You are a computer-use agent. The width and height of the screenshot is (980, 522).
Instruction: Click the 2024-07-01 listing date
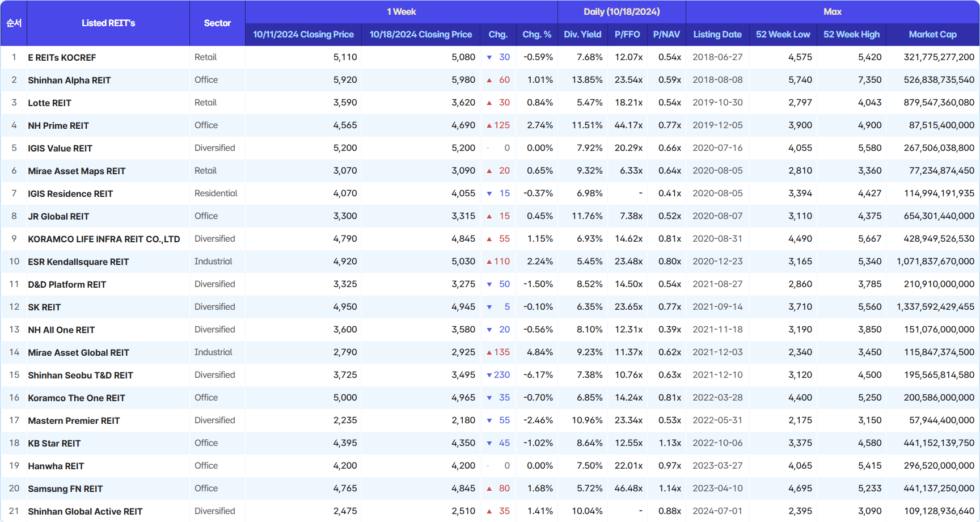[x=717, y=511]
